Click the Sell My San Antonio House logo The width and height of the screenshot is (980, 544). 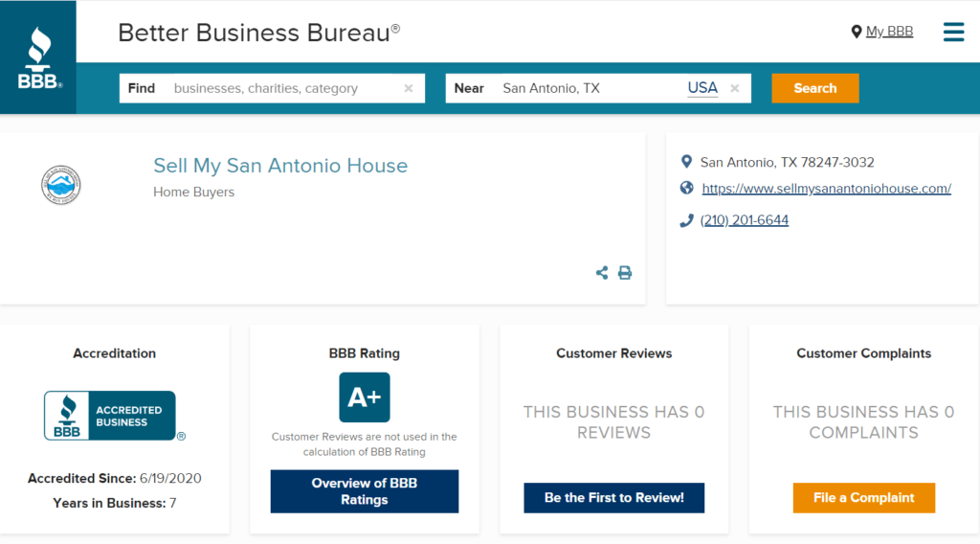click(x=60, y=185)
